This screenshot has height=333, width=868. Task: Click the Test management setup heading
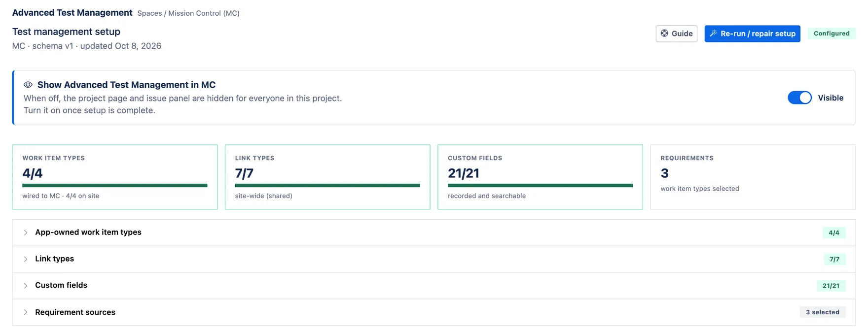(66, 32)
